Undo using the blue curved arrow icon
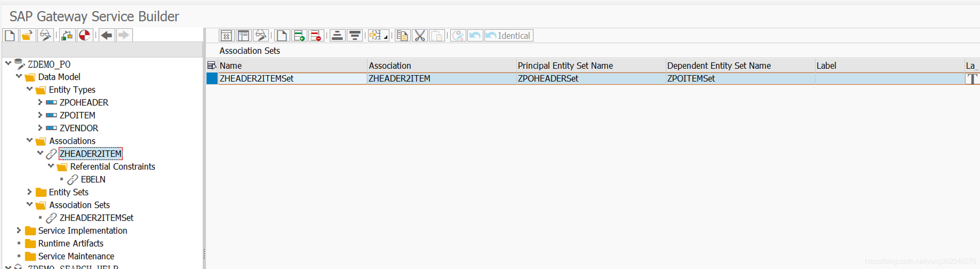980x269 pixels. coord(475,35)
